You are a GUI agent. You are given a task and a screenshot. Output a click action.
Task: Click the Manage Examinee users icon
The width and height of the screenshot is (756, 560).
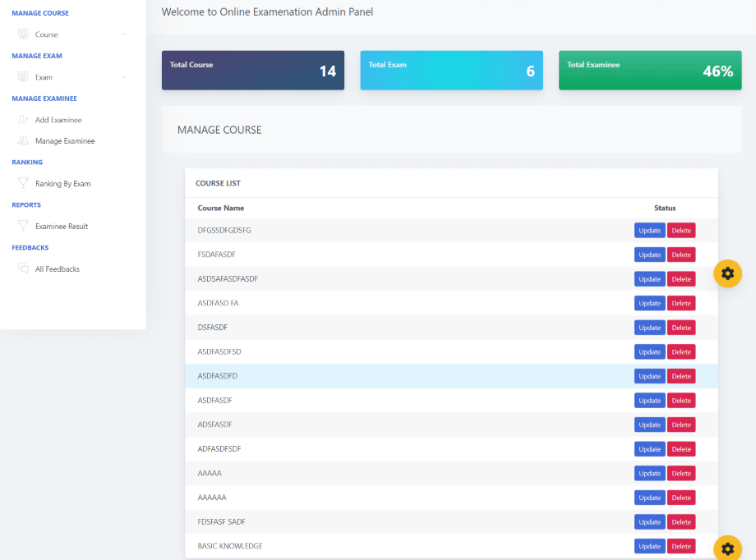click(x=23, y=141)
